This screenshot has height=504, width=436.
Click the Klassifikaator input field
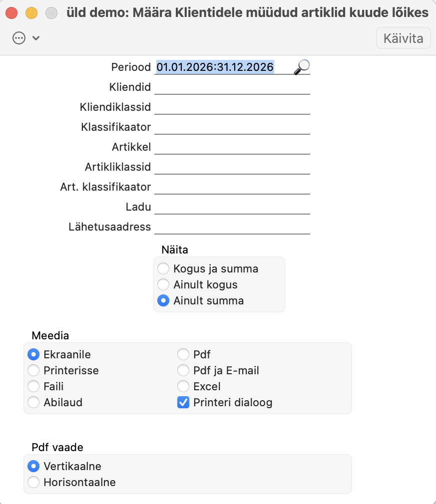coord(232,127)
